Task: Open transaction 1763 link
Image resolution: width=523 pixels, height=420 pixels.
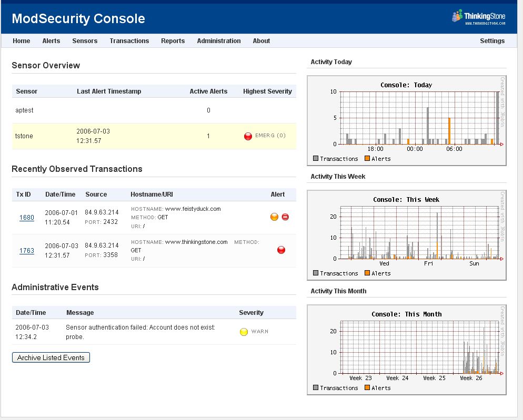Action: tap(27, 251)
